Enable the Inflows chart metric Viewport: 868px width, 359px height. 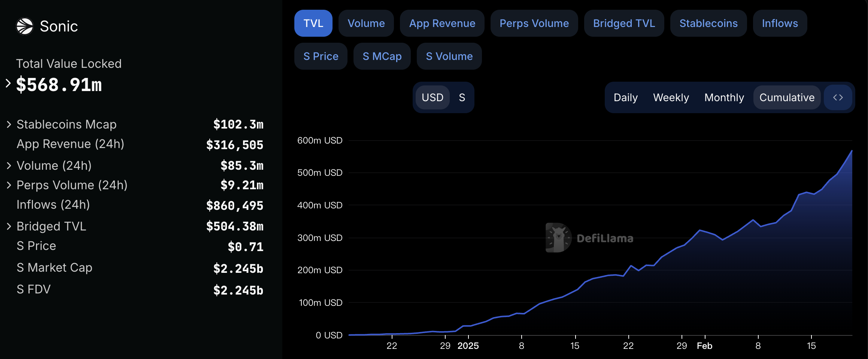tap(780, 23)
